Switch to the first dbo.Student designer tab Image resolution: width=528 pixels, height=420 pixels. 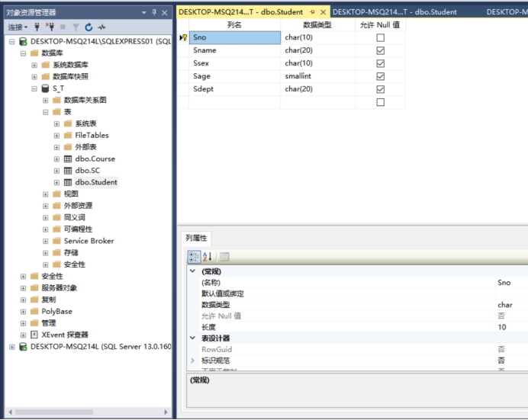pyautogui.click(x=241, y=12)
